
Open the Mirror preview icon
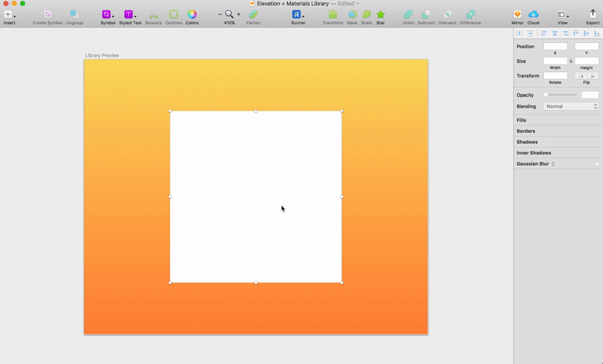pyautogui.click(x=517, y=14)
